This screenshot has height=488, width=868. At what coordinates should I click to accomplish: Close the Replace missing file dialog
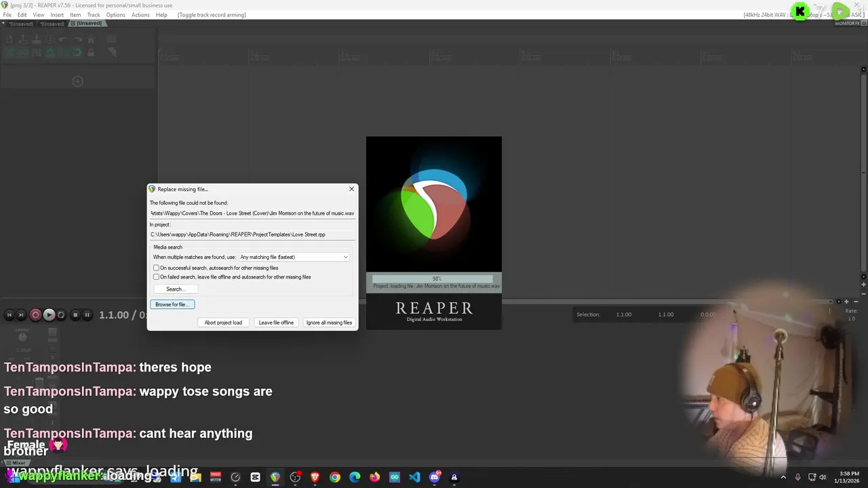pyautogui.click(x=351, y=189)
